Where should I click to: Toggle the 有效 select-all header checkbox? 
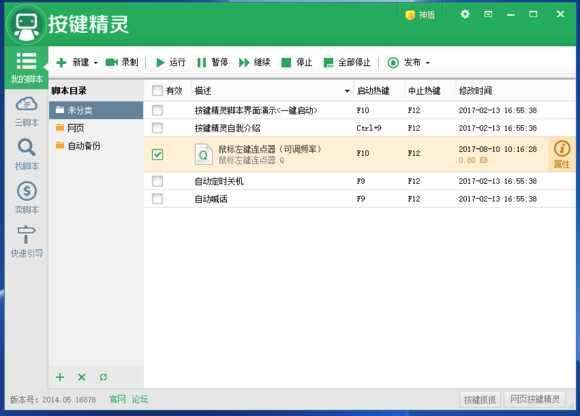coord(157,91)
